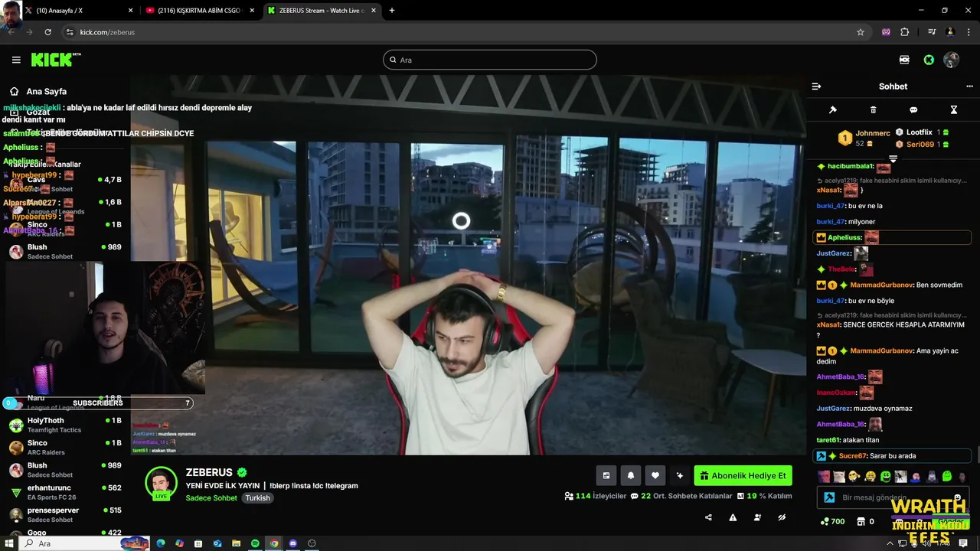Click the Sucre67 message in chat
Screen dimensions: 980x551
892,456
